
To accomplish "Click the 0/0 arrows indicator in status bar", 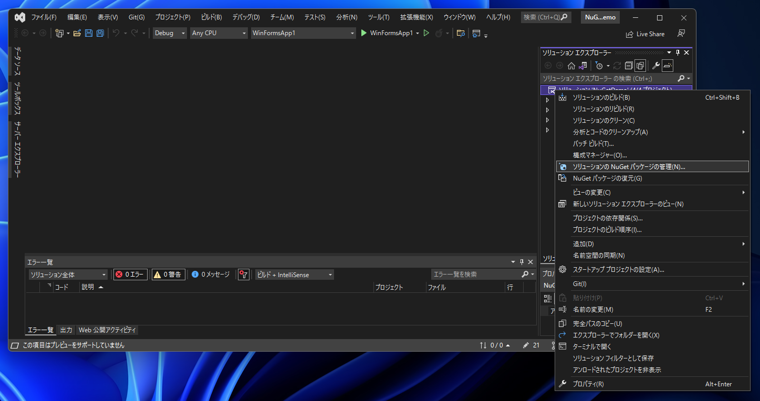I will pyautogui.click(x=494, y=345).
